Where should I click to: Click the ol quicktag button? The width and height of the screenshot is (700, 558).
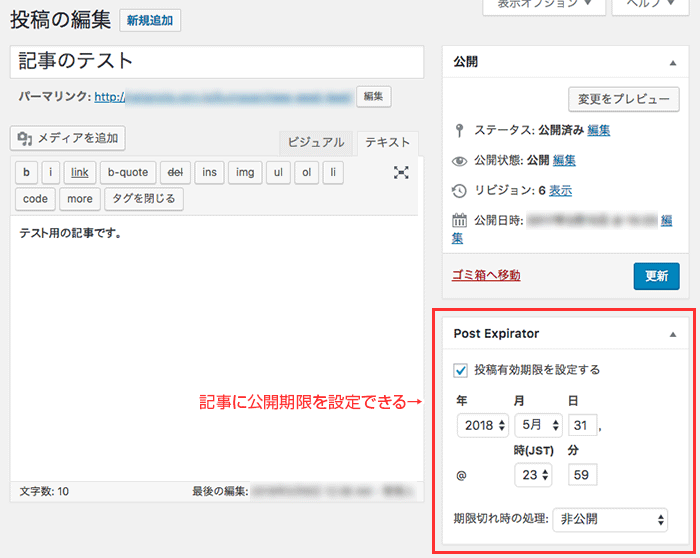[307, 173]
